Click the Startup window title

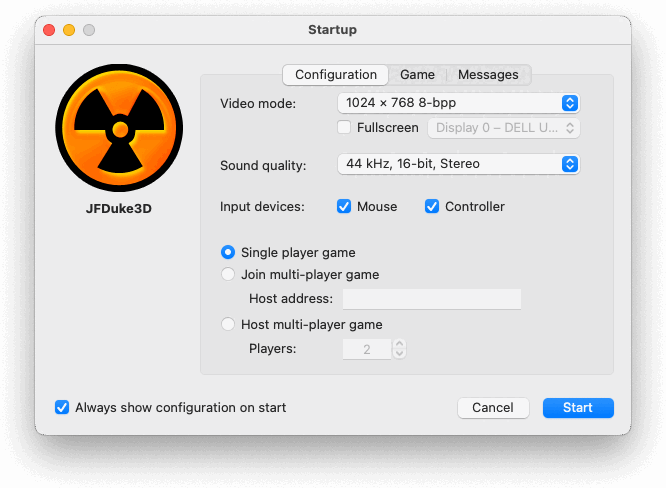[x=333, y=30]
